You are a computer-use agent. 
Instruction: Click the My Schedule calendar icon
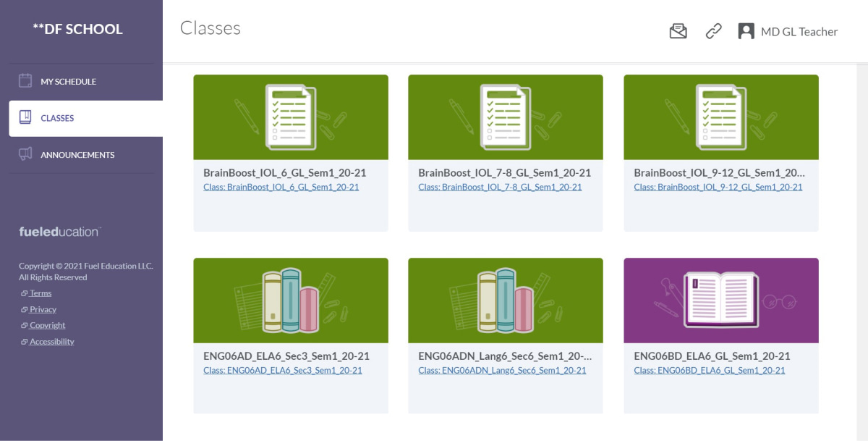point(25,80)
